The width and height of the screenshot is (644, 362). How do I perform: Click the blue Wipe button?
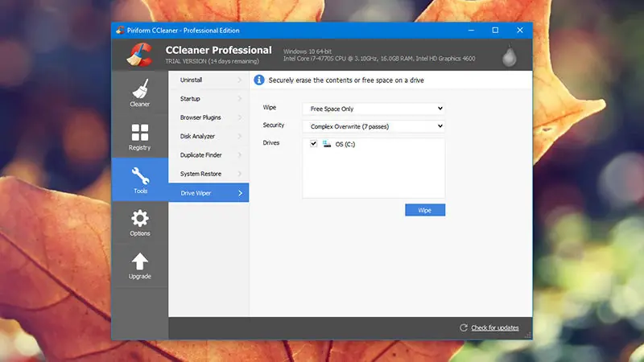425,210
